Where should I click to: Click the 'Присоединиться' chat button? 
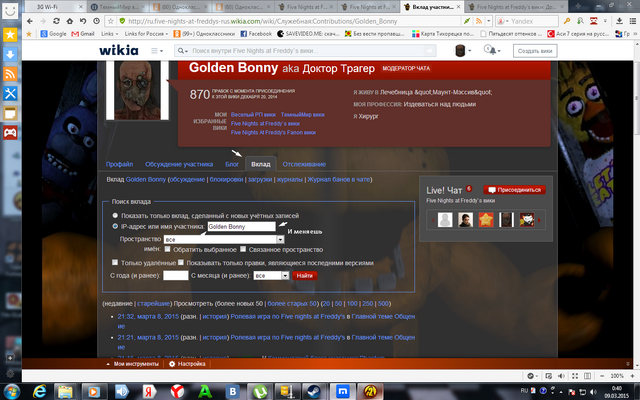515,190
